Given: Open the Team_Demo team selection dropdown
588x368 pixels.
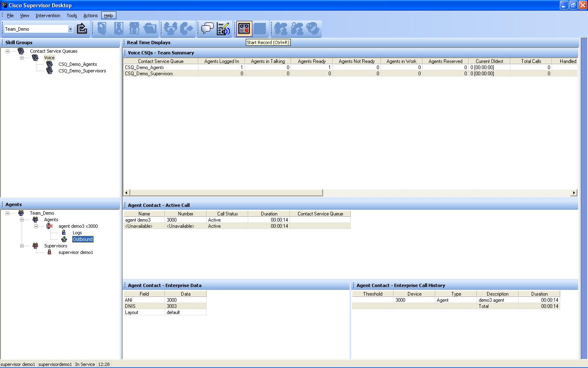Looking at the screenshot, I should [x=70, y=29].
